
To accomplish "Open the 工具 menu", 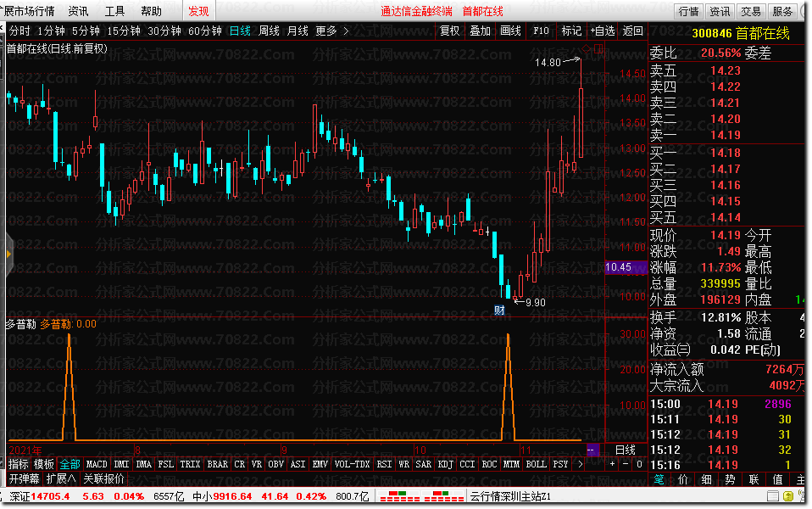I will click(x=114, y=11).
